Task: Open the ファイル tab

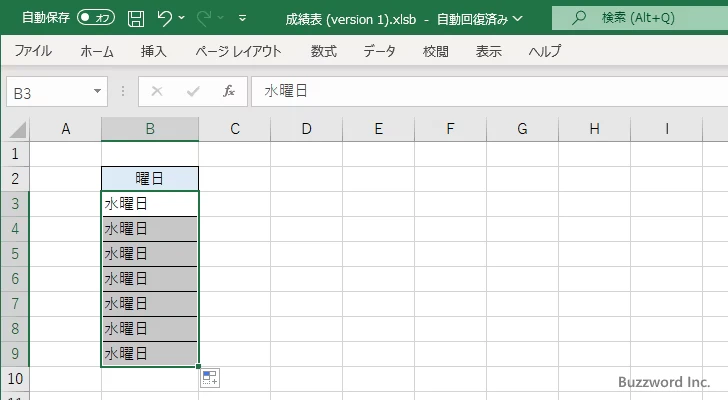Action: tap(33, 51)
